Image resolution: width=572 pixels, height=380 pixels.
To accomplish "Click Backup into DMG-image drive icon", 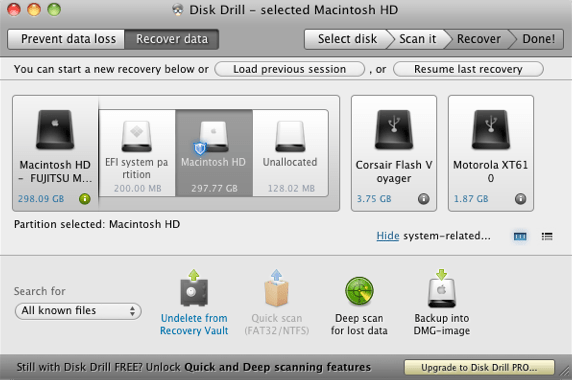I will [x=442, y=288].
